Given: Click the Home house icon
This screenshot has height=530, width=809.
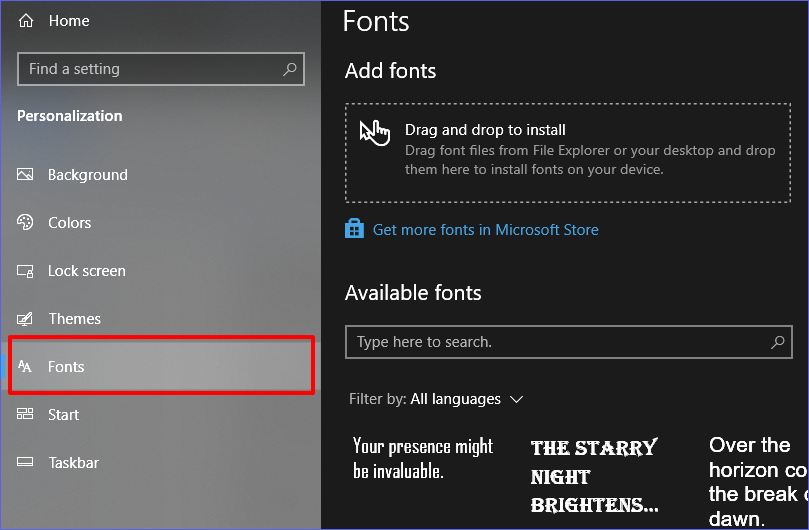Looking at the screenshot, I should click(26, 21).
